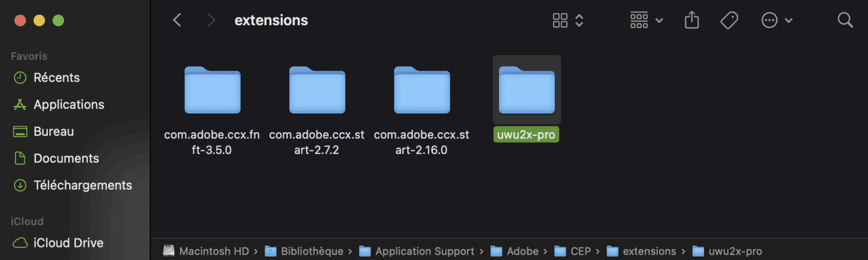Close the Finder window with red button
The height and width of the screenshot is (260, 868).
(x=20, y=20)
